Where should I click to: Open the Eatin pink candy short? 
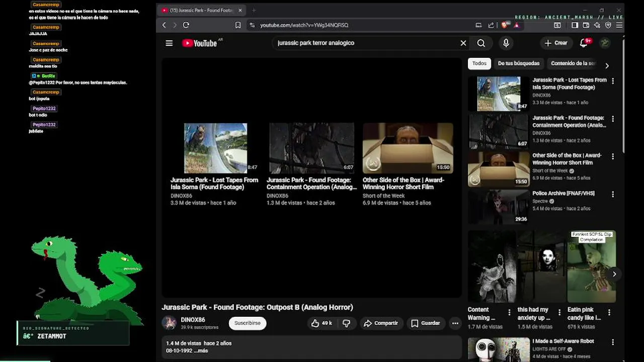(x=591, y=266)
